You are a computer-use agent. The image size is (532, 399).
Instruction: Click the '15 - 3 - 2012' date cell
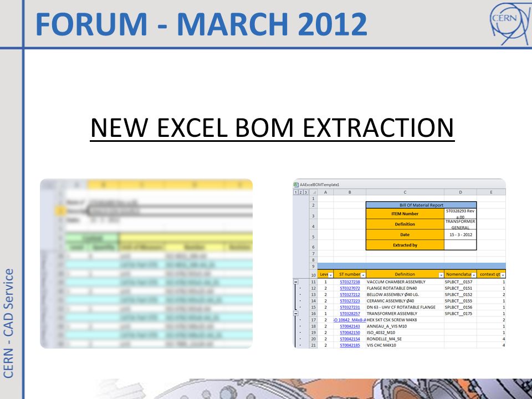(461, 235)
